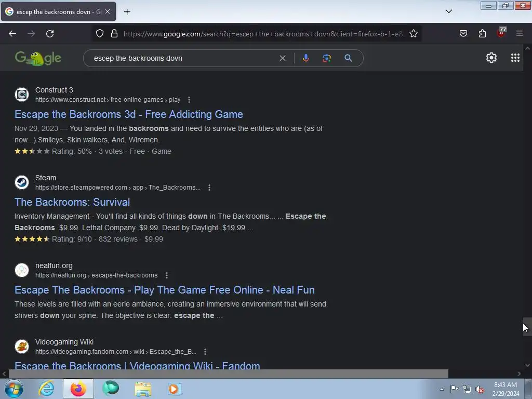
Task: List all tabs dropdown arrow
Action: 448,11
